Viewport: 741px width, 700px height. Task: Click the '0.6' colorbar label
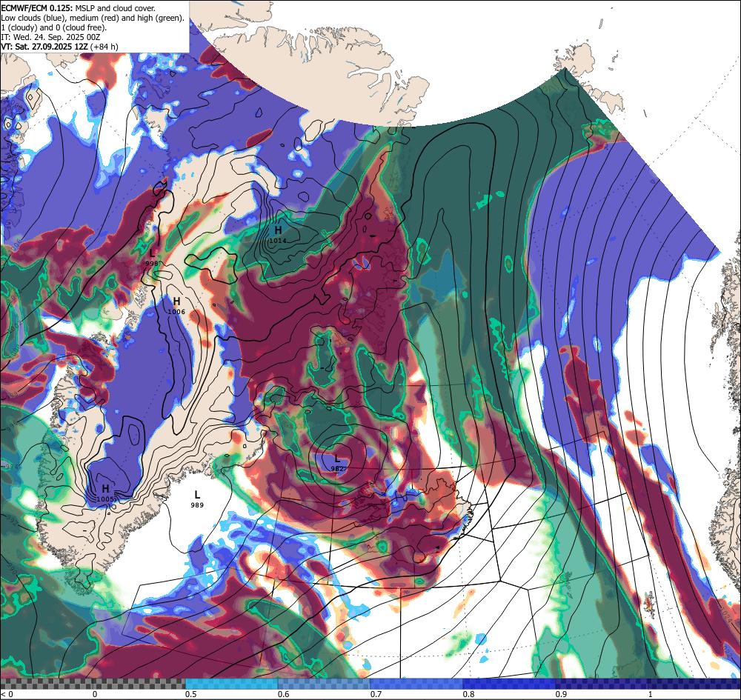coord(284,694)
